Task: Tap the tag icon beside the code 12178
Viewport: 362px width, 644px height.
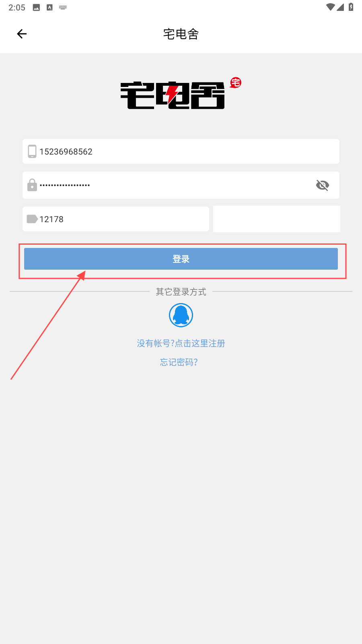Action: pos(32,219)
